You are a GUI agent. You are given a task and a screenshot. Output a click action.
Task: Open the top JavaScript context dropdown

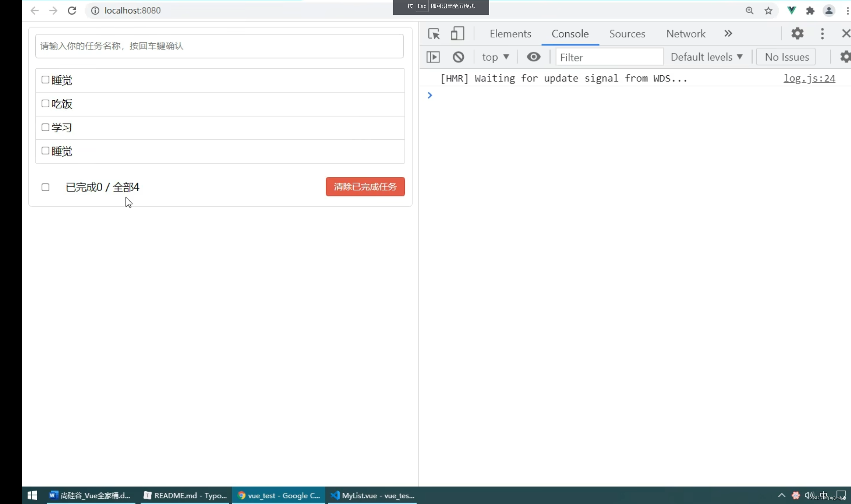pyautogui.click(x=495, y=57)
